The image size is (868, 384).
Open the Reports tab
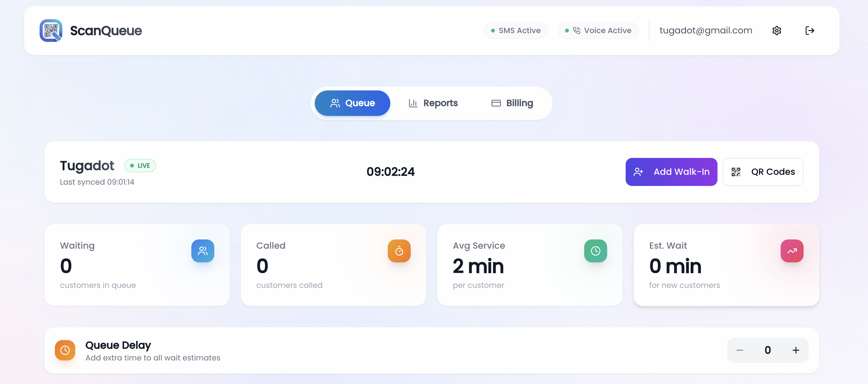coord(433,103)
